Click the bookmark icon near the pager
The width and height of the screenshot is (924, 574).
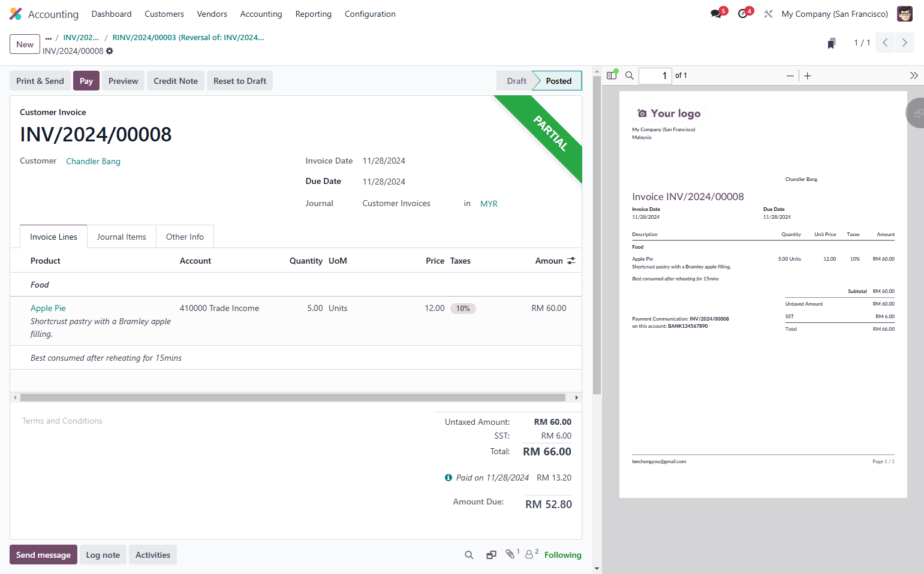pos(832,43)
